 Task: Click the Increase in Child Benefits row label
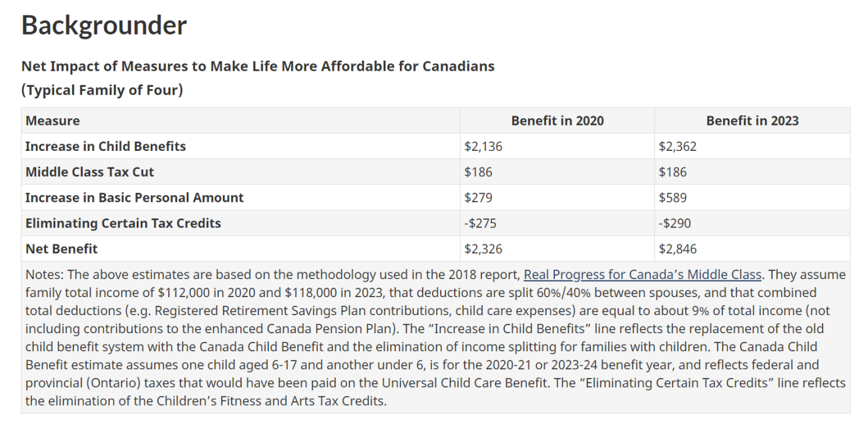click(x=105, y=146)
